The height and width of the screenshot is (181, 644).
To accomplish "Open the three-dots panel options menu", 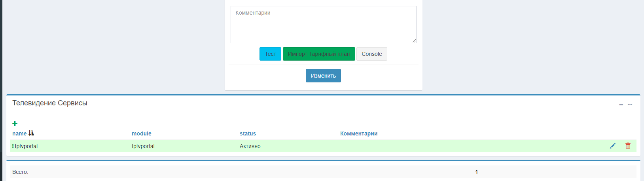I will coord(630,105).
